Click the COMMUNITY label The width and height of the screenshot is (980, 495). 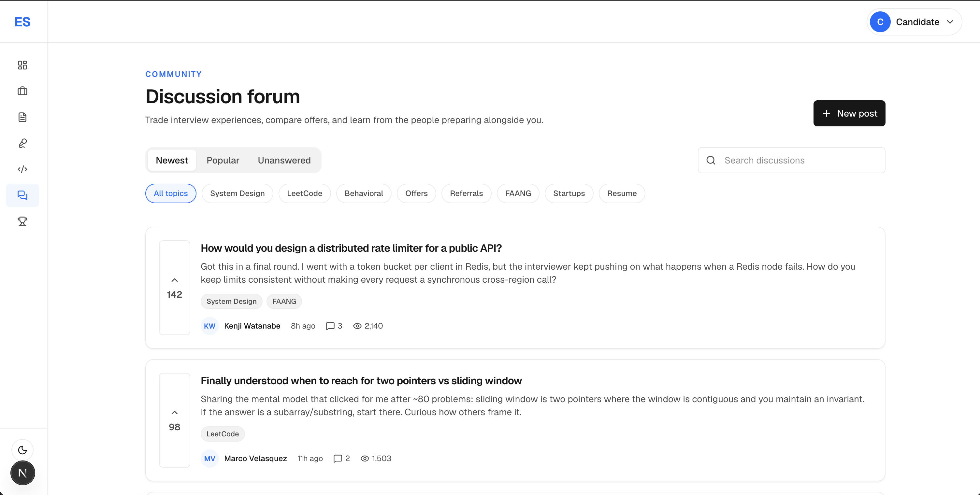tap(173, 74)
